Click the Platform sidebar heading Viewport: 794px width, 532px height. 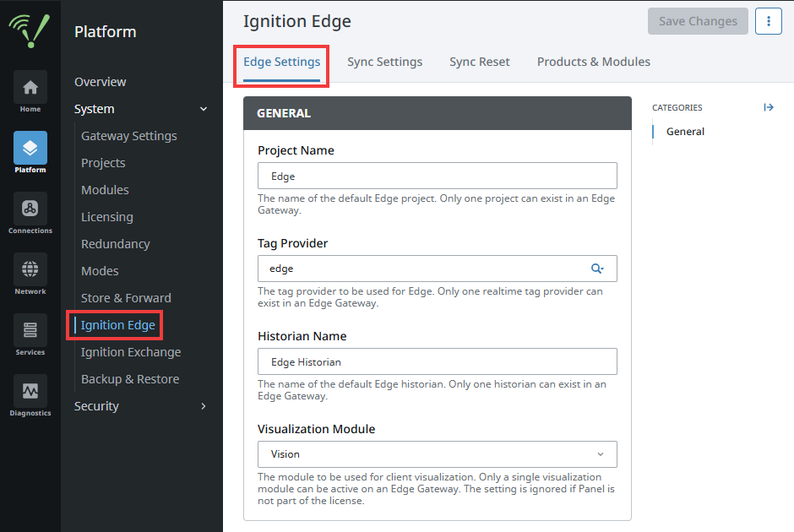coord(105,31)
